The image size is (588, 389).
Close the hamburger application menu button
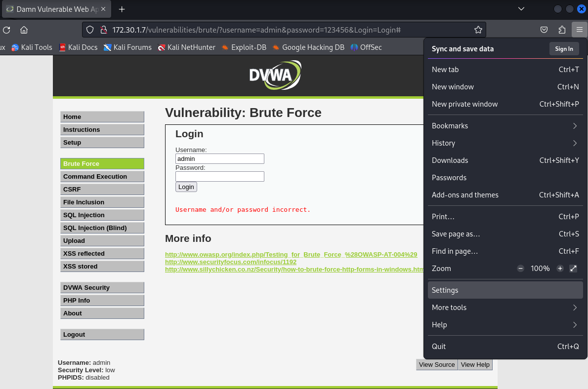580,30
